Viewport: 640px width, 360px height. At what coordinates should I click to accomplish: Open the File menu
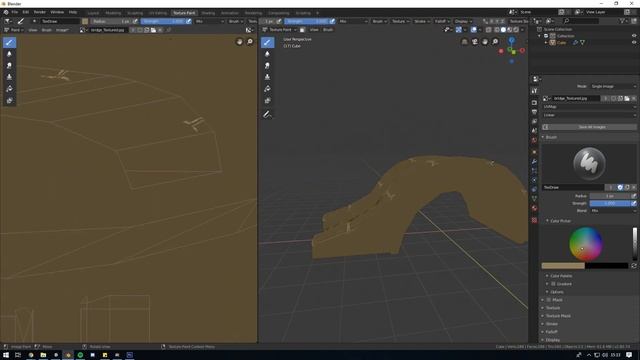point(15,12)
